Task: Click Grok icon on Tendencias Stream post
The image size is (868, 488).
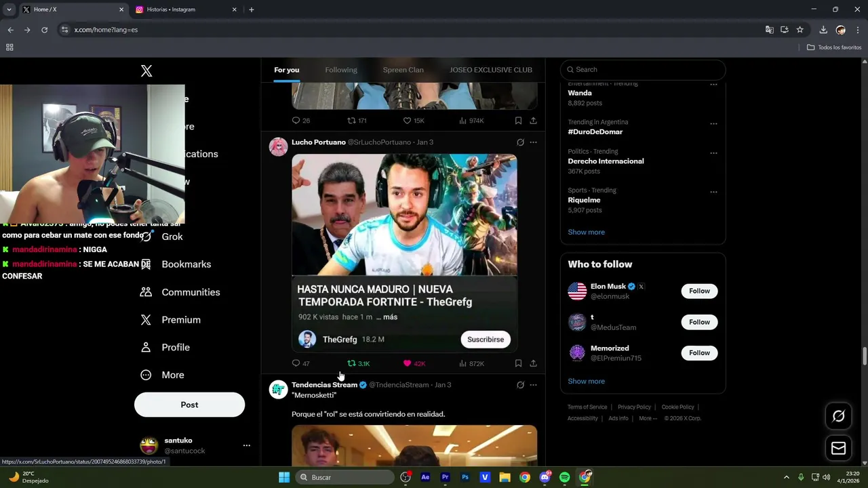Action: 520,385
